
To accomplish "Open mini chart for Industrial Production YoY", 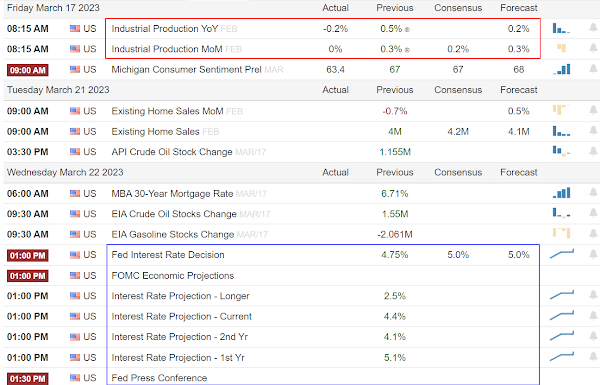I will [x=561, y=28].
